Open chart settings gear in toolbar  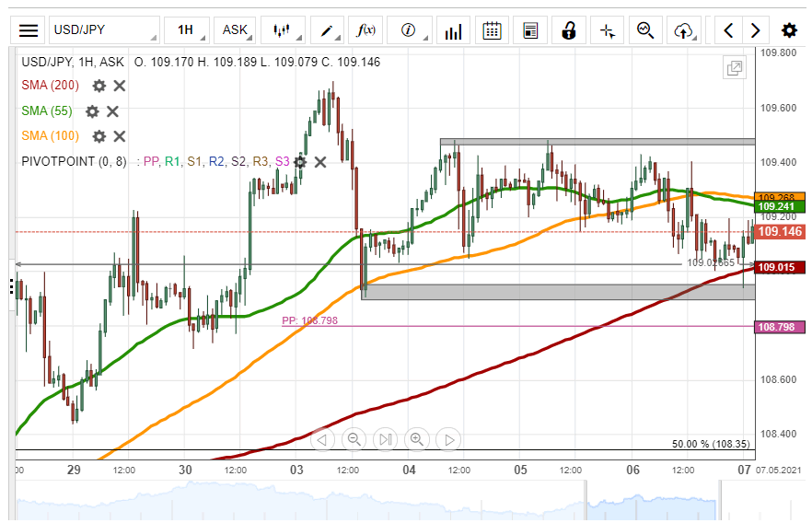789,30
